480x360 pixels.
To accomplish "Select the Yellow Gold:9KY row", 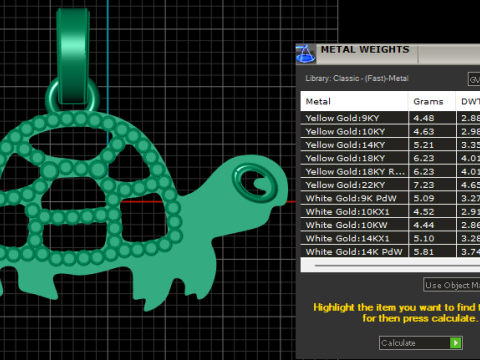I will tap(390, 118).
